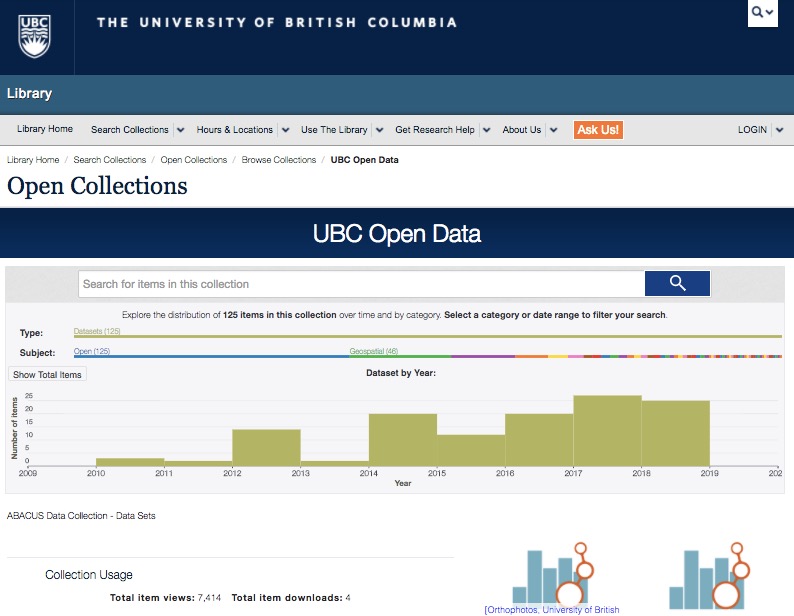
Task: Select the 2017 bar in the chart
Action: (x=607, y=431)
